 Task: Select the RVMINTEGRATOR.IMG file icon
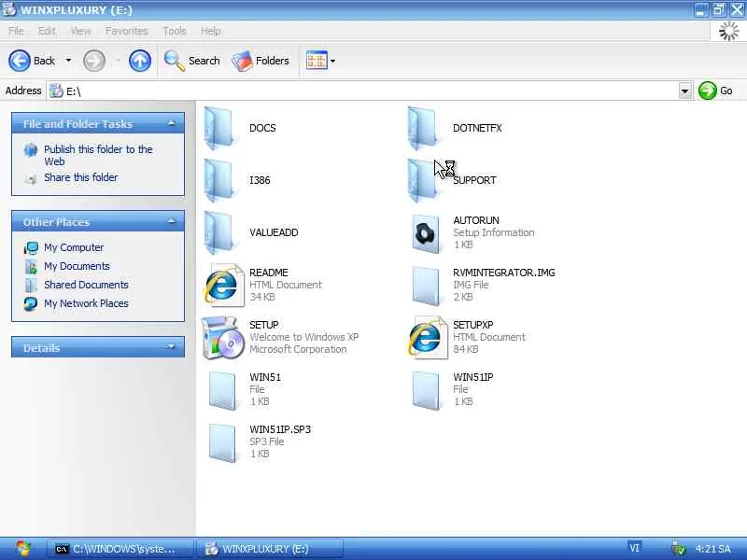426,286
